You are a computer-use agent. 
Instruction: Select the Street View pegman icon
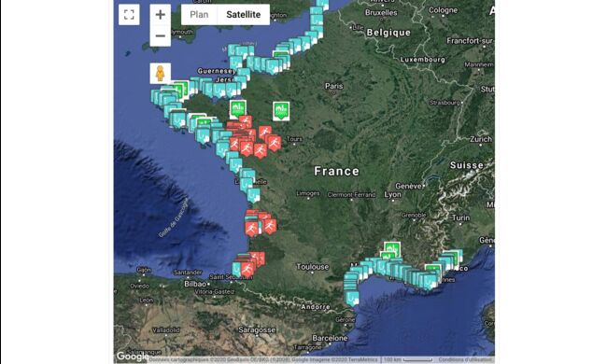161,73
